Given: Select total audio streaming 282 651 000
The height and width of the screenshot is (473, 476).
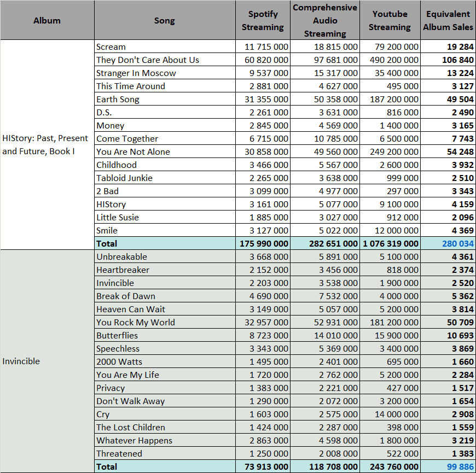Looking at the screenshot, I should coord(325,243).
